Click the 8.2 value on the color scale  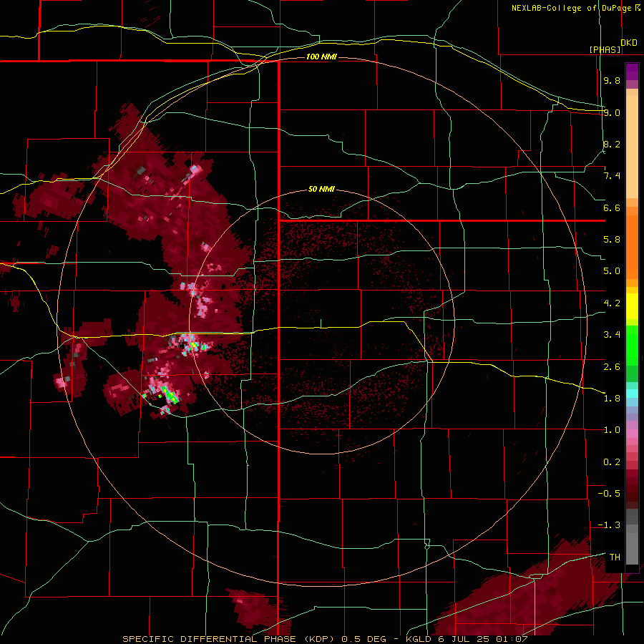coord(612,144)
